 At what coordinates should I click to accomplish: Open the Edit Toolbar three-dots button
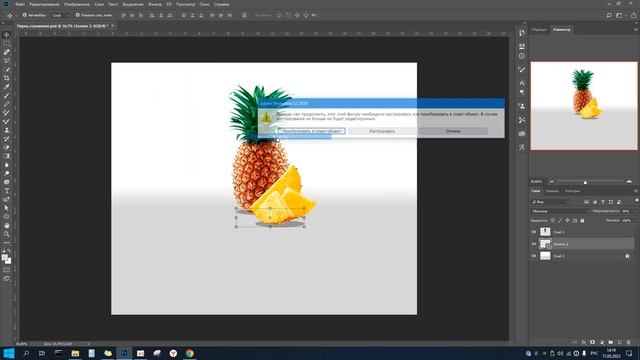coord(7,242)
